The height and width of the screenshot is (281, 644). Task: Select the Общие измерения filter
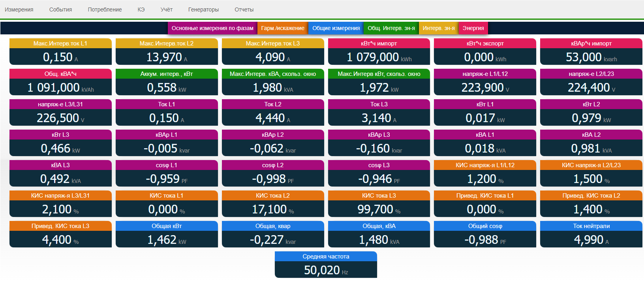coord(336,28)
